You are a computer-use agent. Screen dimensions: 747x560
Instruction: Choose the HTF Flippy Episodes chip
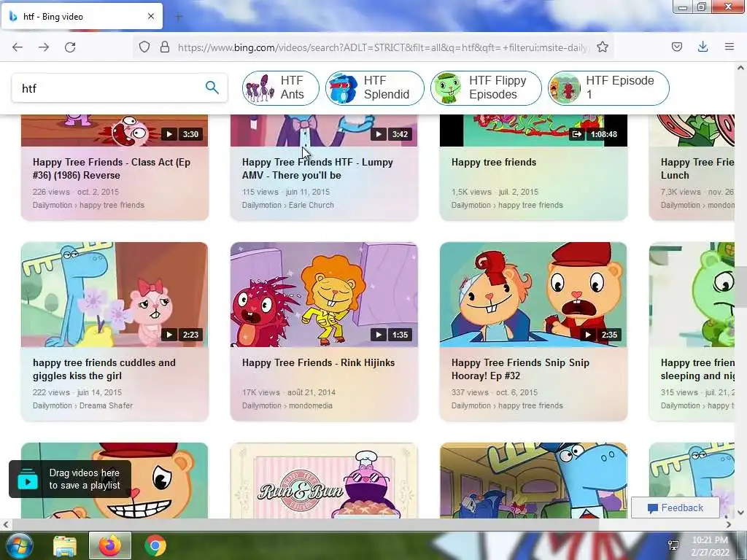(486, 88)
